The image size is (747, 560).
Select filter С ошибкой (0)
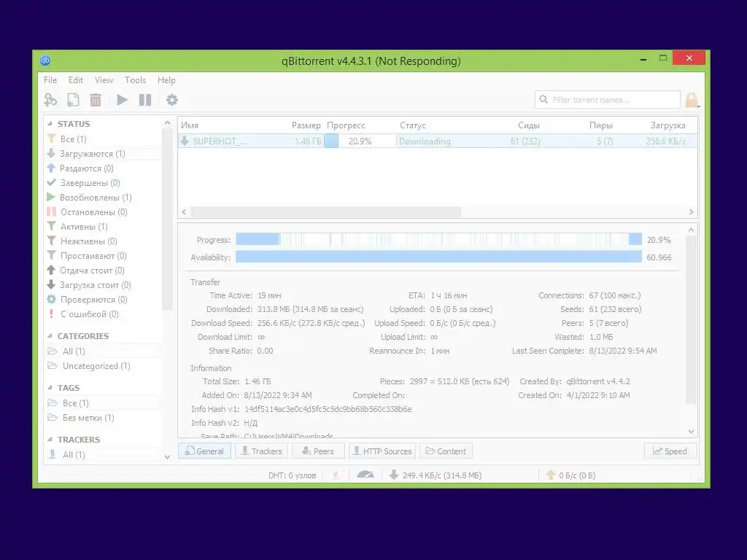(103, 314)
